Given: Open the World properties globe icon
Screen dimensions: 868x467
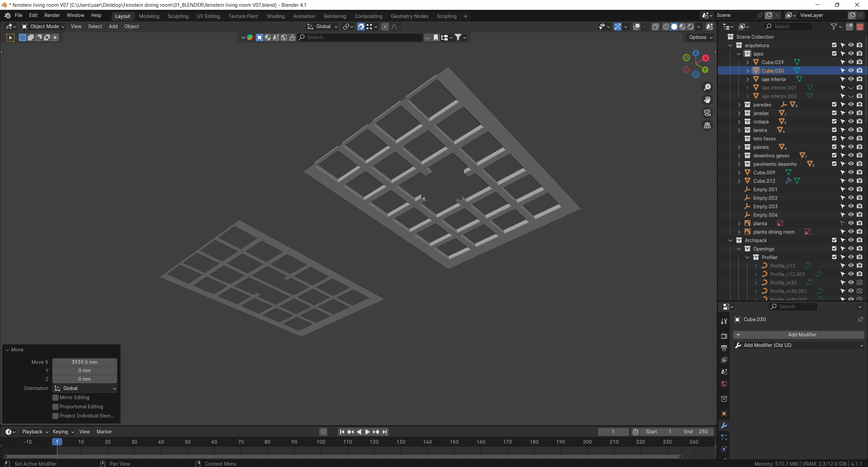Looking at the screenshot, I should point(724,384).
